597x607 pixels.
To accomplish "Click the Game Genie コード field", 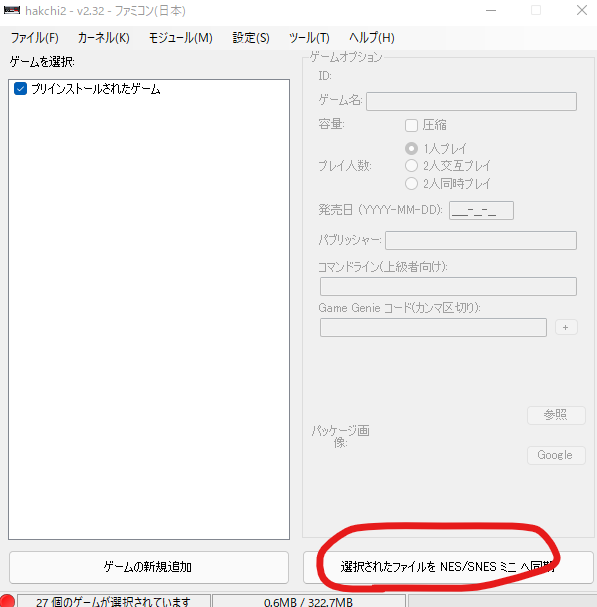I will 433,328.
